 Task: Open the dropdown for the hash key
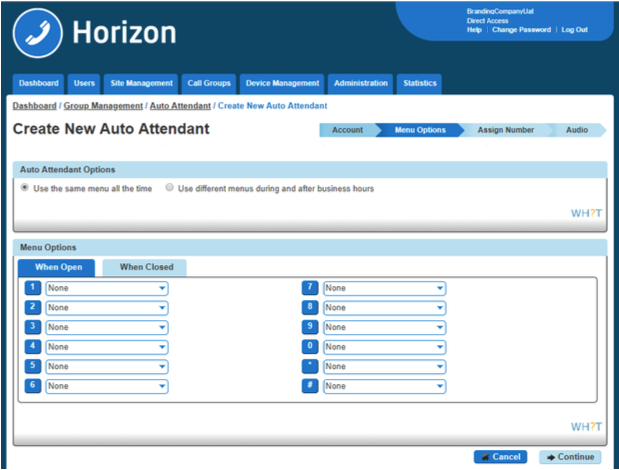point(385,386)
